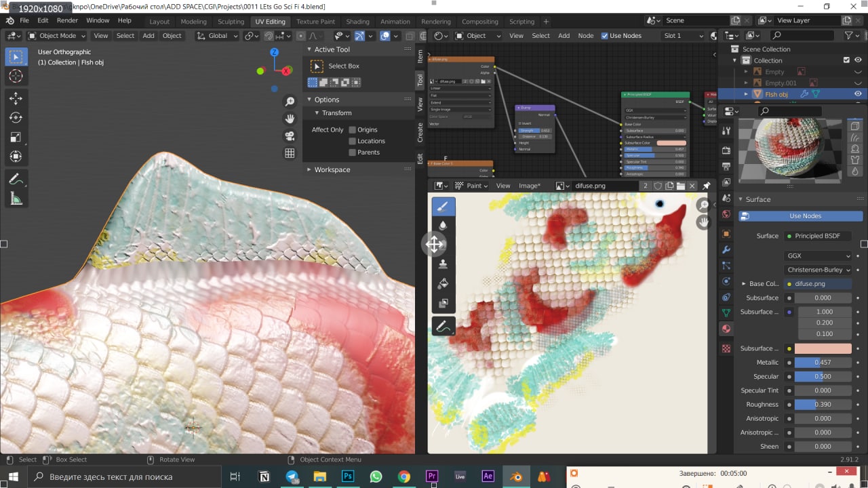The height and width of the screenshot is (488, 868).
Task: Open the Modifier wrench properties tab
Action: (x=726, y=249)
